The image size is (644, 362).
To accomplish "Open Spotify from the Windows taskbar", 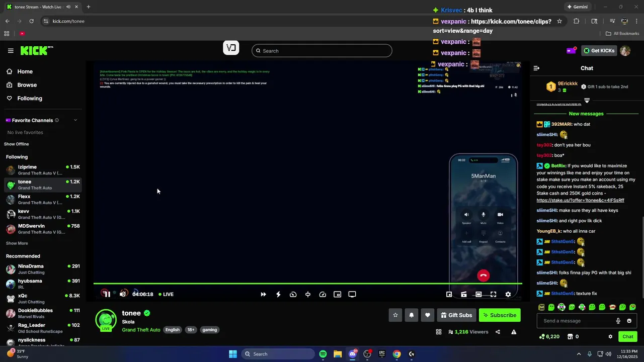I will [x=323, y=354].
